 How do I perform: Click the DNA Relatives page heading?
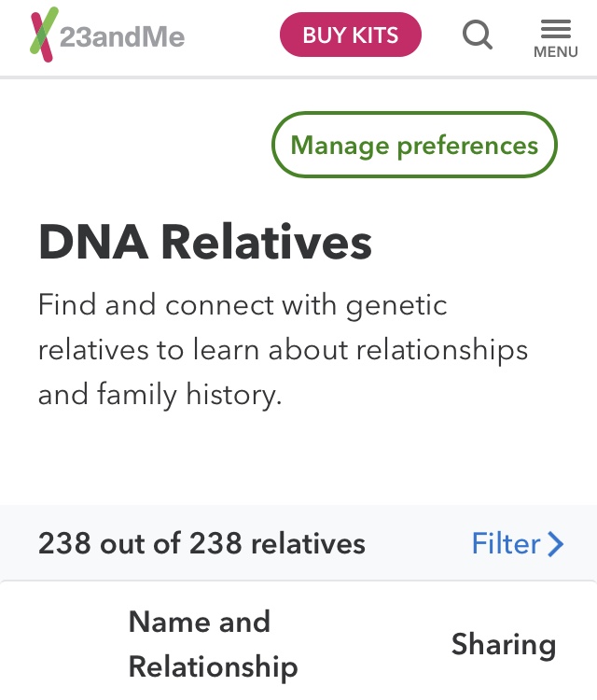[205, 242]
